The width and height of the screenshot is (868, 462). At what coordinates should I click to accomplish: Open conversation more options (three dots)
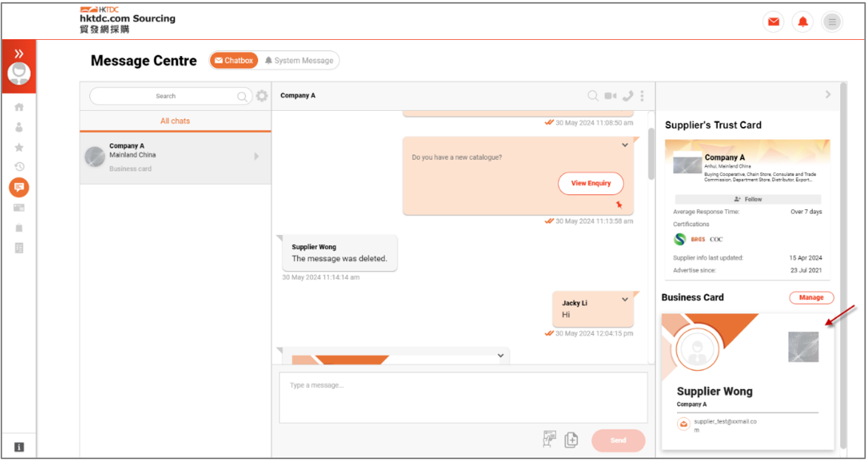click(642, 95)
